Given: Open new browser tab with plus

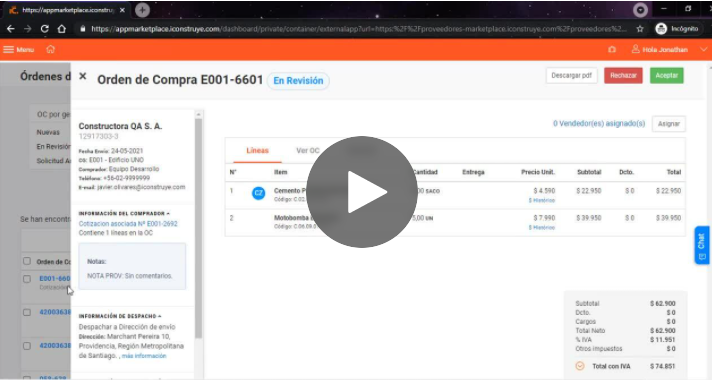Looking at the screenshot, I should (x=142, y=10).
